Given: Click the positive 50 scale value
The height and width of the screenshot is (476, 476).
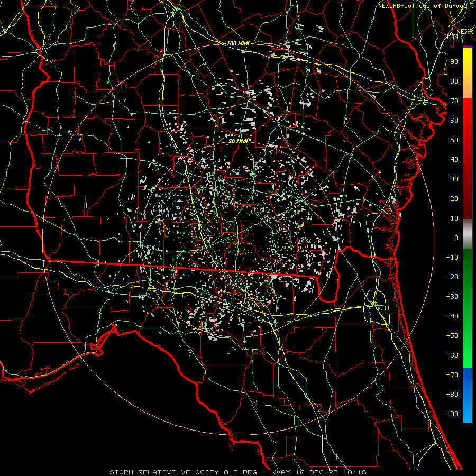Looking at the screenshot, I should (x=454, y=140).
